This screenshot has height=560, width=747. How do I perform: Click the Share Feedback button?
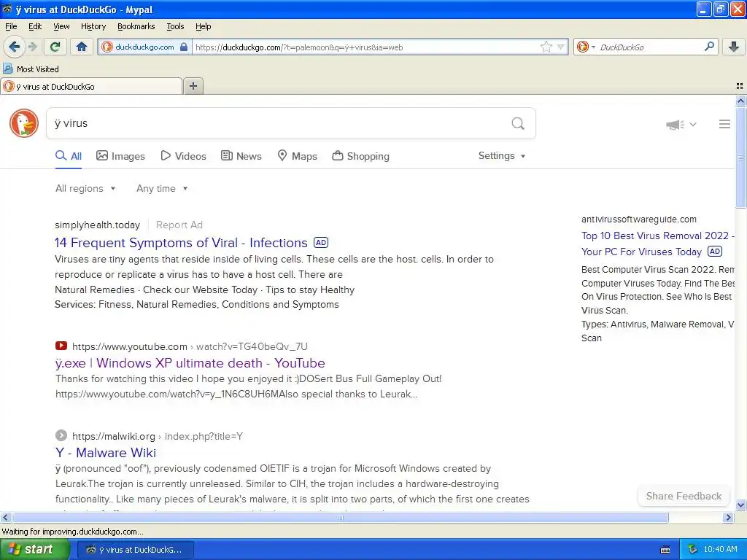point(684,496)
